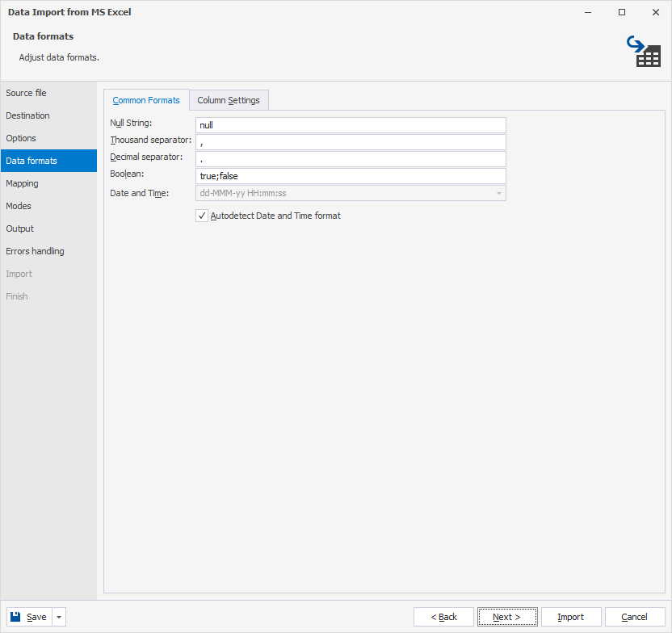Click the Thousand separator input field
This screenshot has width=672, height=633.
[351, 142]
